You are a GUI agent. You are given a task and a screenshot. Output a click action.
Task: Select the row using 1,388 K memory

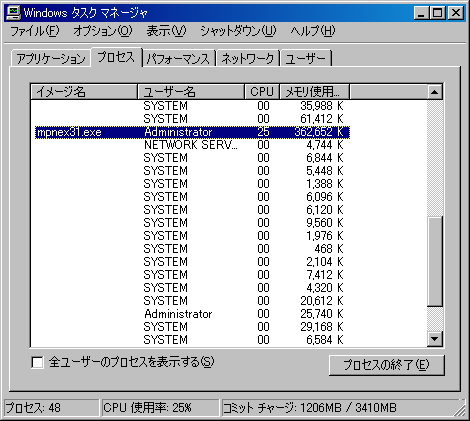tap(192, 184)
